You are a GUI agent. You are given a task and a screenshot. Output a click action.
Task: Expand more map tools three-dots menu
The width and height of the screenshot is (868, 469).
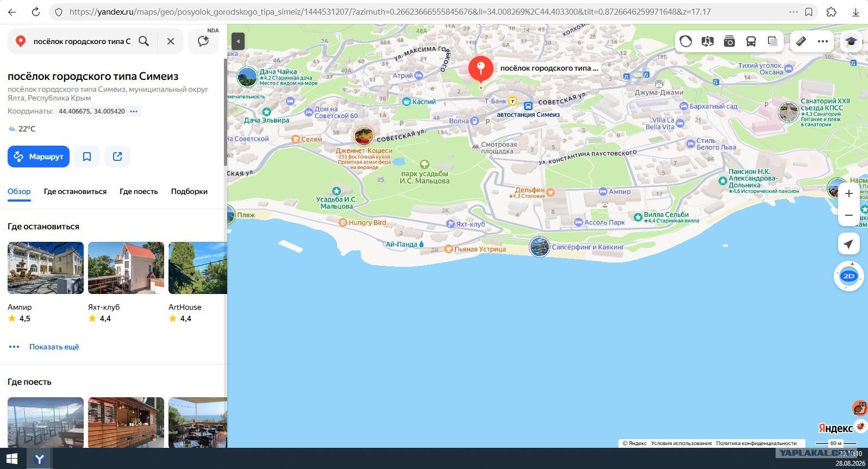pyautogui.click(x=823, y=41)
